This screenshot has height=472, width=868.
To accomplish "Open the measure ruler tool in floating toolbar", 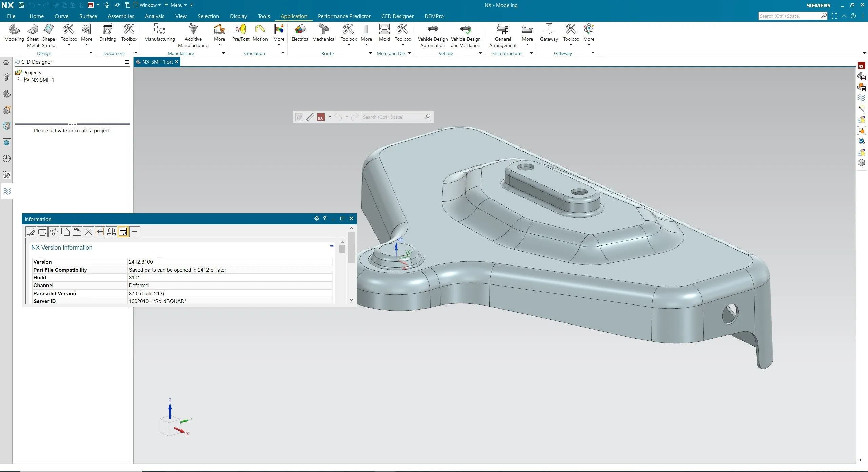I will pyautogui.click(x=310, y=117).
